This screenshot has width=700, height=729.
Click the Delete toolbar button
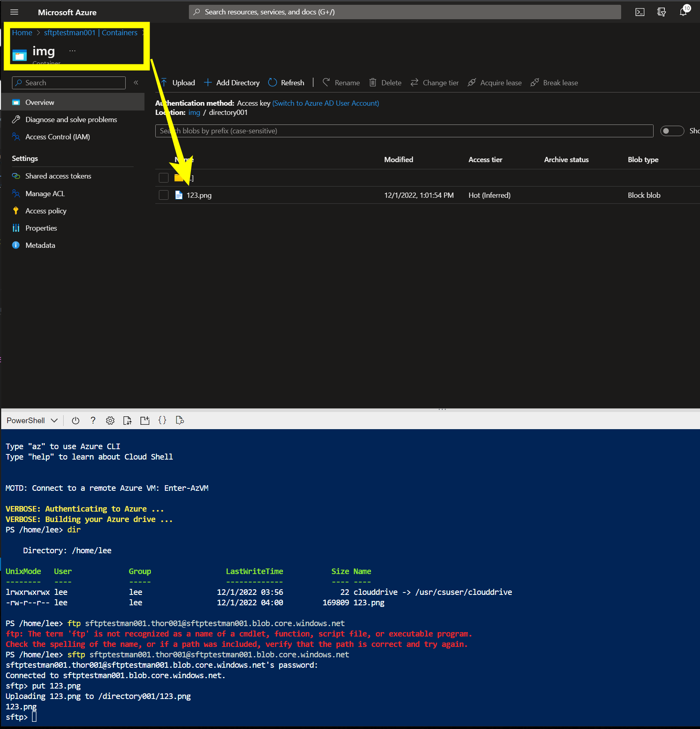(x=385, y=82)
